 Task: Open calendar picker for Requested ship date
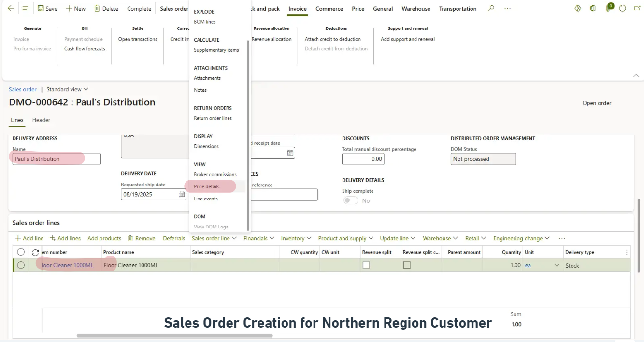click(x=182, y=194)
